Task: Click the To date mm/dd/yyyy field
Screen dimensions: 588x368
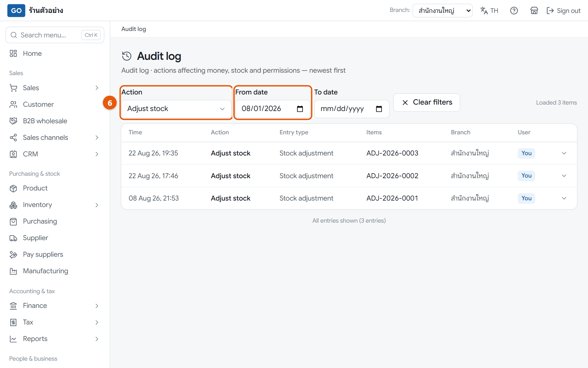Action: tap(352, 109)
